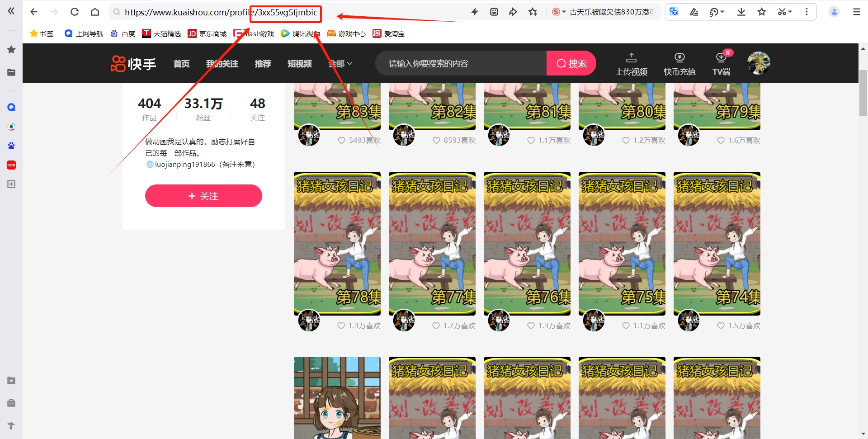Image resolution: width=868 pixels, height=439 pixels.
Task: Open 短视频 navigation tab
Action: click(299, 64)
